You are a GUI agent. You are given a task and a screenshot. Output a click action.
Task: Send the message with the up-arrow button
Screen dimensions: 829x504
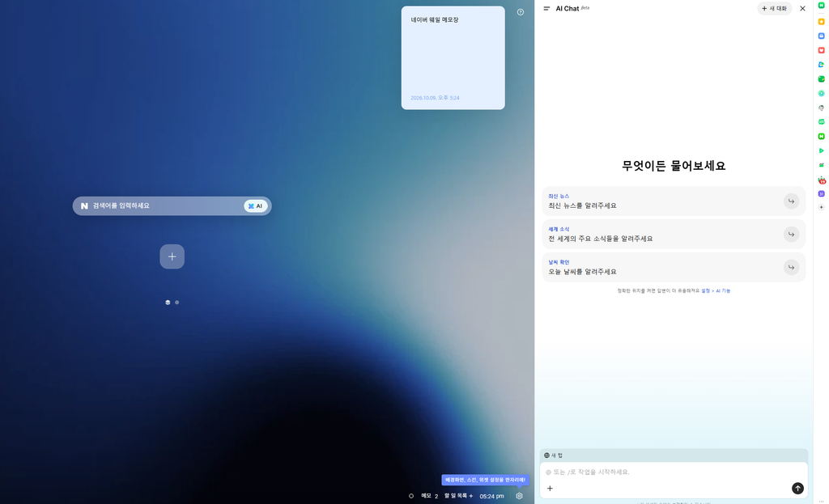tap(797, 489)
